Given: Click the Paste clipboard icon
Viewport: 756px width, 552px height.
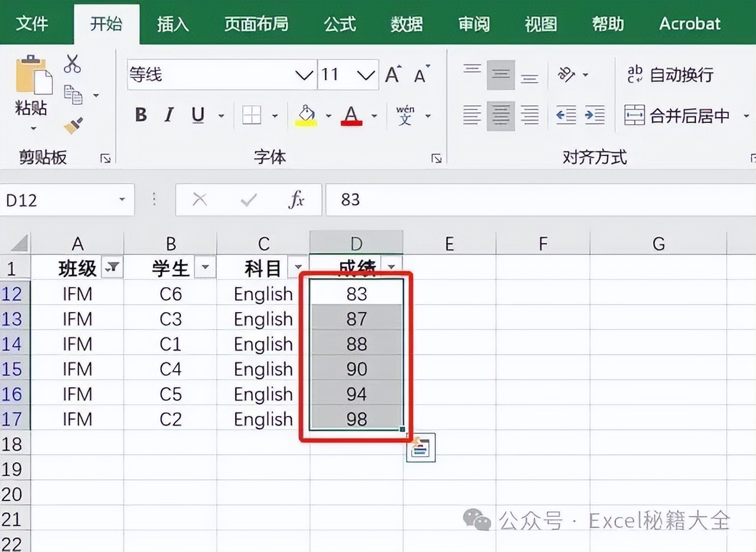Looking at the screenshot, I should coord(33,76).
